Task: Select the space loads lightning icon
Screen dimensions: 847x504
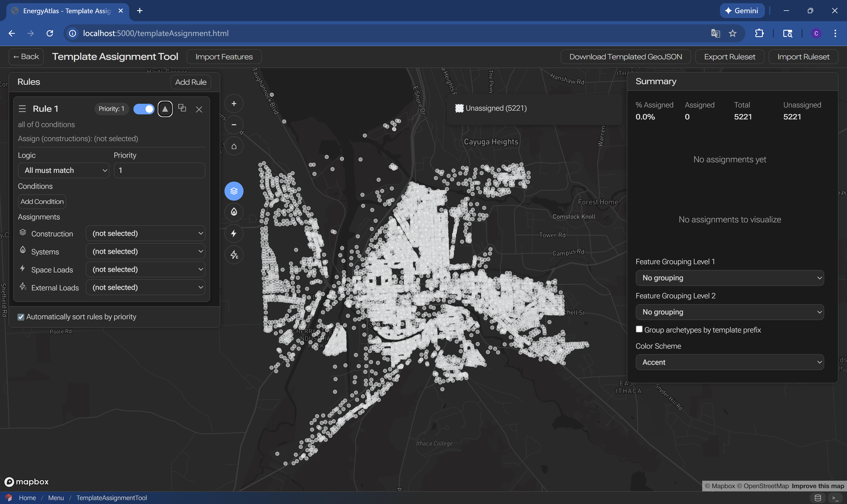Action: click(234, 233)
